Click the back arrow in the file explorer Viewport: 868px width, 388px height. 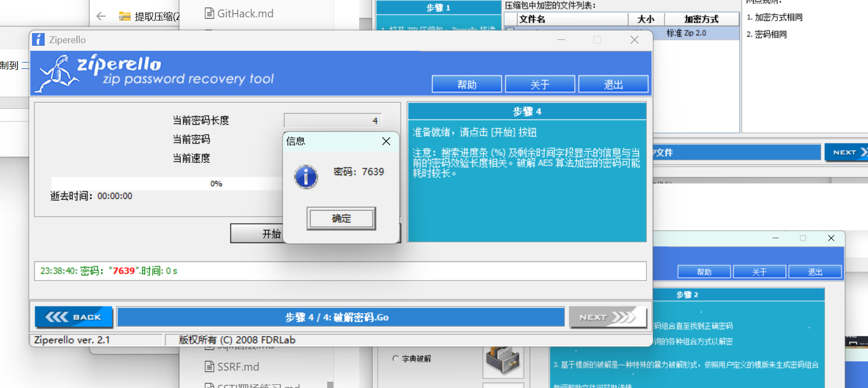coord(101,16)
